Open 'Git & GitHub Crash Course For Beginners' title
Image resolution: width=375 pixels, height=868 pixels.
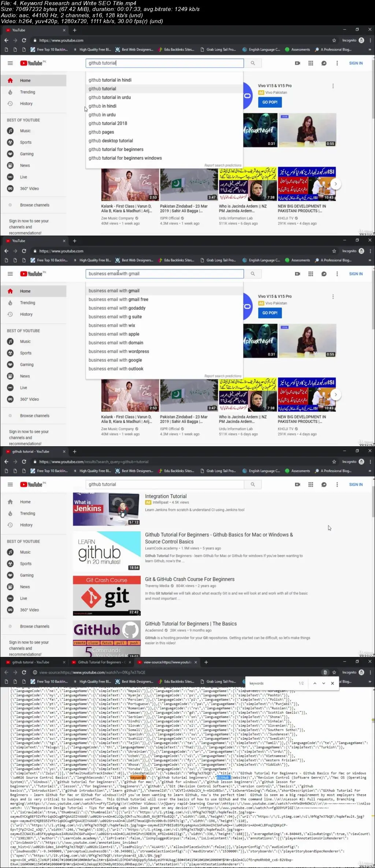[190, 579]
